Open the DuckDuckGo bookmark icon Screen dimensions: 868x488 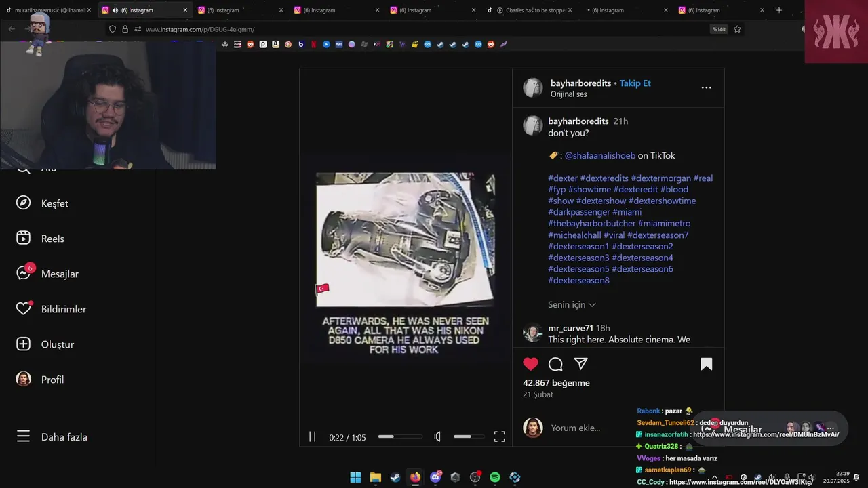[x=288, y=44]
